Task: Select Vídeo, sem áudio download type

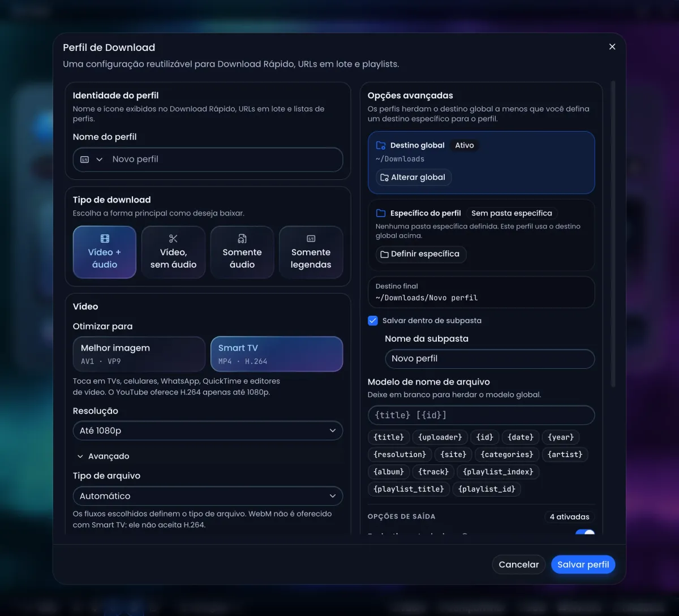Action: pyautogui.click(x=173, y=252)
